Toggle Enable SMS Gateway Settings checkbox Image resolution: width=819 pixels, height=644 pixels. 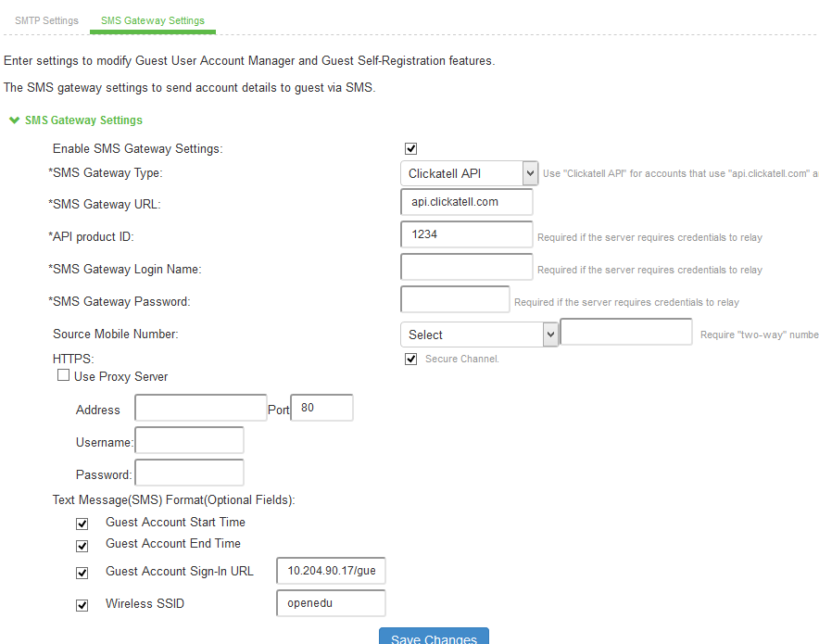tap(411, 149)
